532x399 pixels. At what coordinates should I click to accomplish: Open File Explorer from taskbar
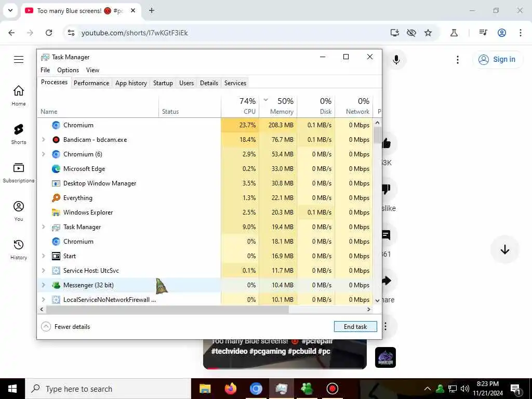pos(205,389)
